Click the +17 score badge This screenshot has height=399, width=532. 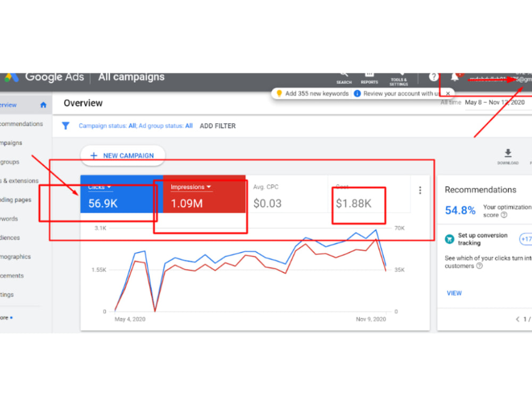(526, 239)
